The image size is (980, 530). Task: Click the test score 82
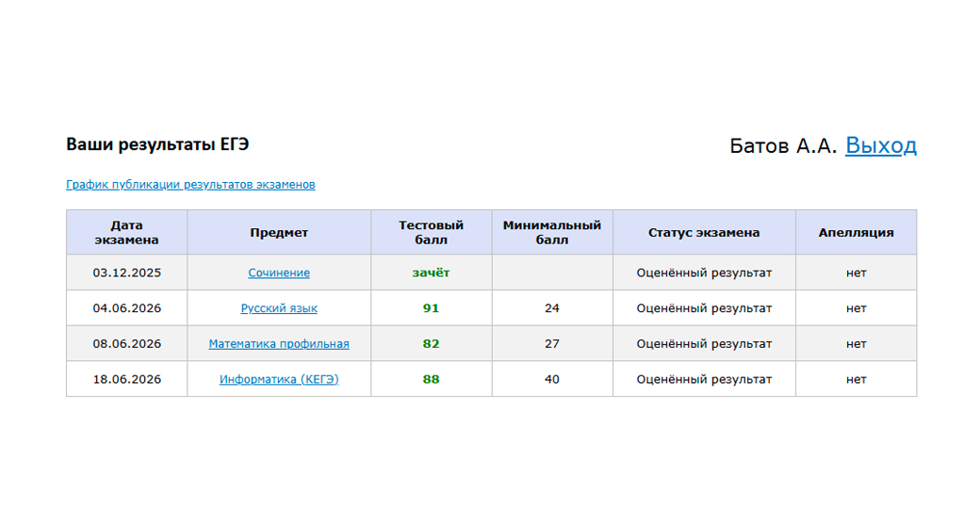pyautogui.click(x=432, y=344)
